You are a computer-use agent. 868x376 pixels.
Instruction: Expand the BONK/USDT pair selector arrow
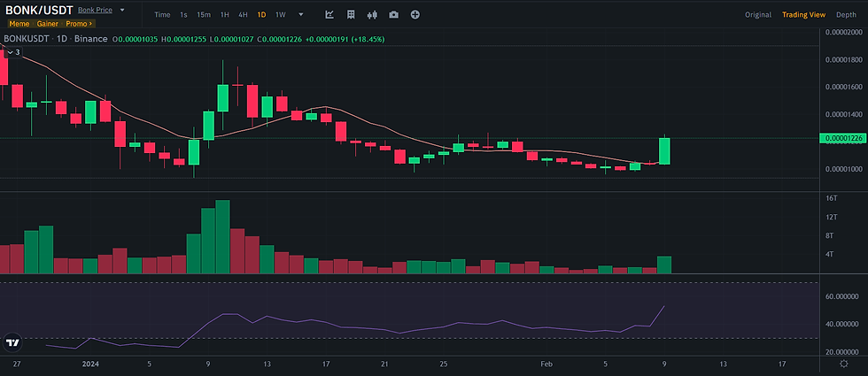click(122, 10)
